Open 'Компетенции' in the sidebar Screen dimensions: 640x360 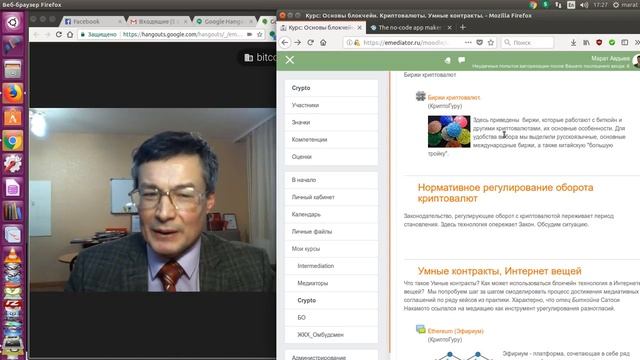click(x=331, y=140)
